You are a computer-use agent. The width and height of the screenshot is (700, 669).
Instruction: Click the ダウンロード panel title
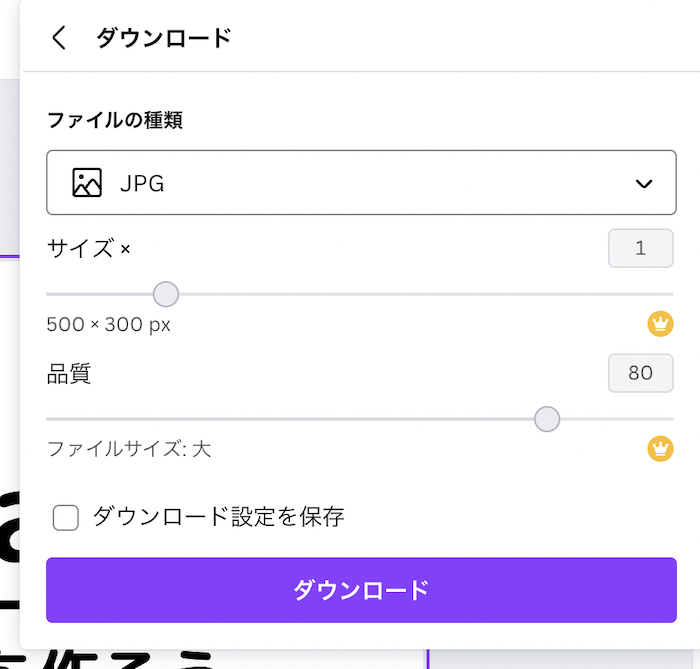click(x=164, y=38)
